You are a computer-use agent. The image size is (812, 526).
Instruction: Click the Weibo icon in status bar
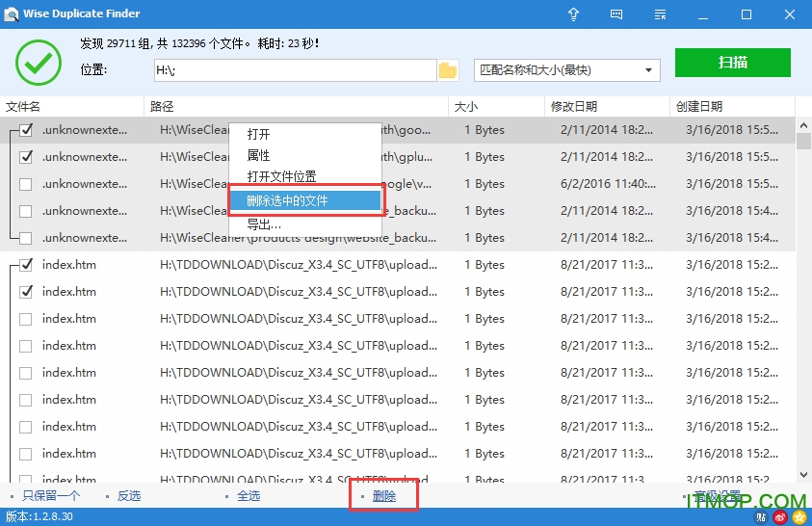[x=779, y=517]
